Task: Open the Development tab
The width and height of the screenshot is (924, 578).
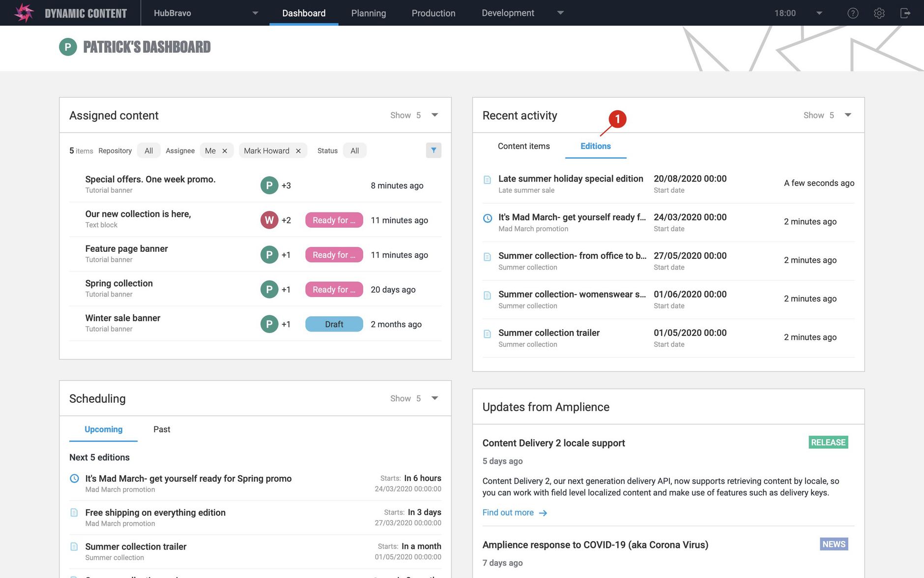Action: (x=508, y=13)
